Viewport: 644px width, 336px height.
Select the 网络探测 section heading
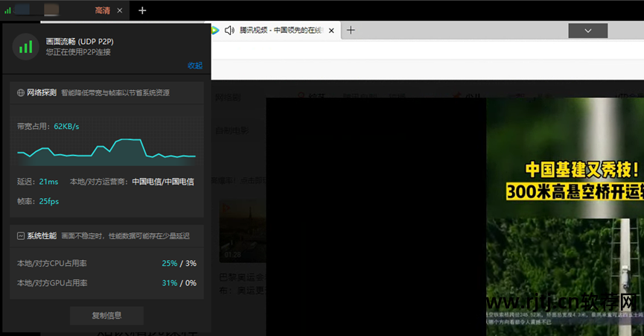tap(42, 92)
